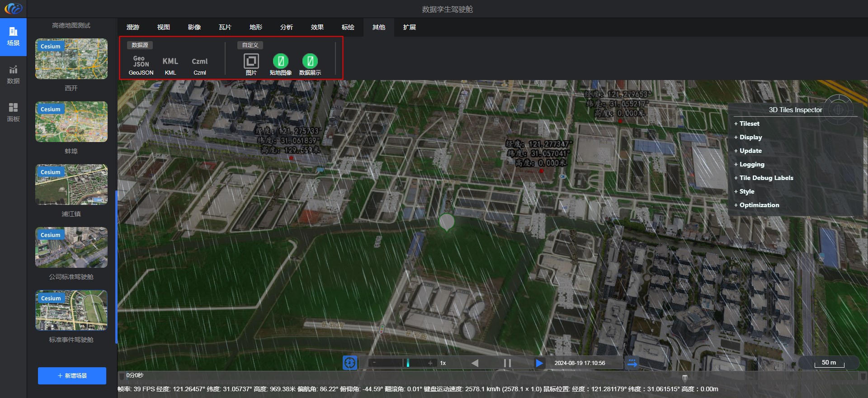Image resolution: width=868 pixels, height=398 pixels.
Task: Expand the Optimization section
Action: [759, 205]
